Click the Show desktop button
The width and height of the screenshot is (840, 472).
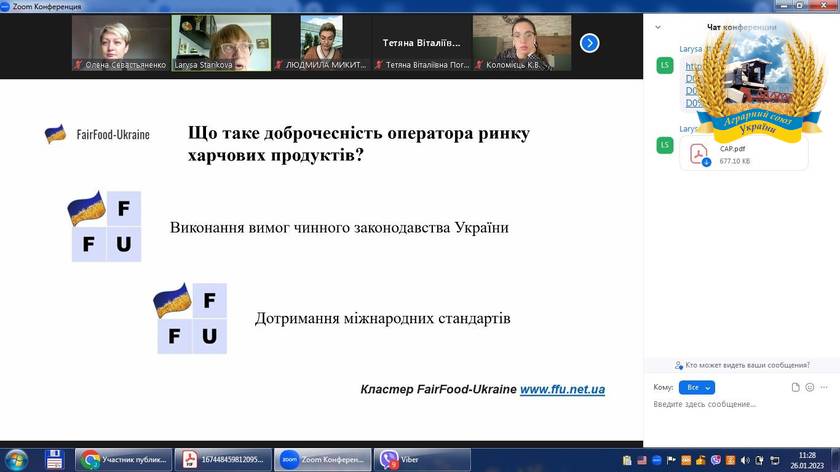(836, 460)
